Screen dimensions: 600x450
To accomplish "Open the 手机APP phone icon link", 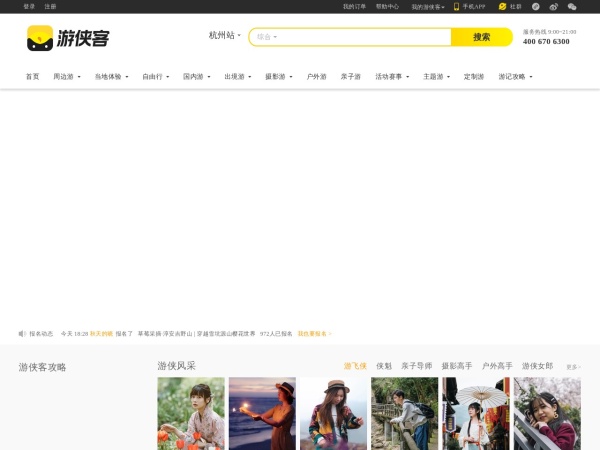I will (x=457, y=6).
